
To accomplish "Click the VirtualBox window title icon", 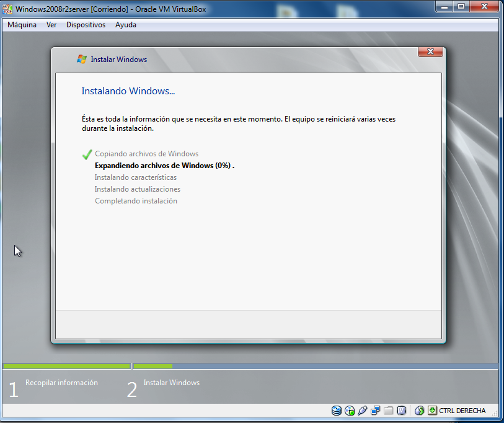I will coord(7,8).
